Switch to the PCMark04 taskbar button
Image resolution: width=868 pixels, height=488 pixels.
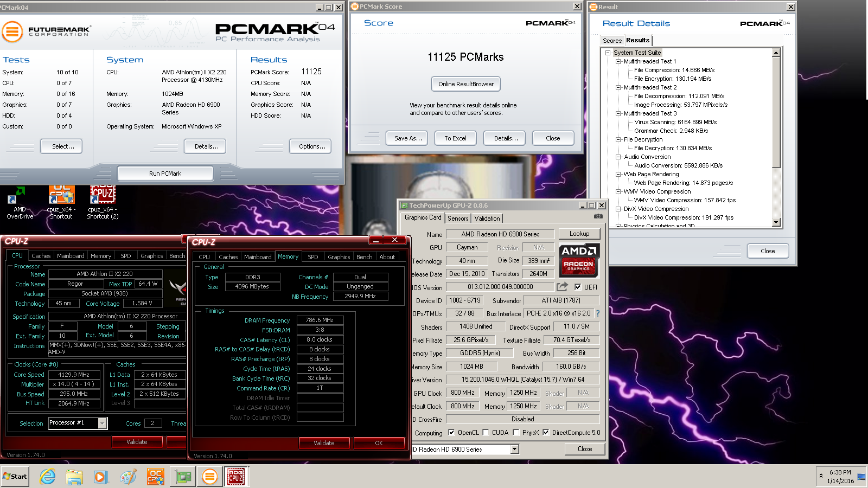[210, 477]
